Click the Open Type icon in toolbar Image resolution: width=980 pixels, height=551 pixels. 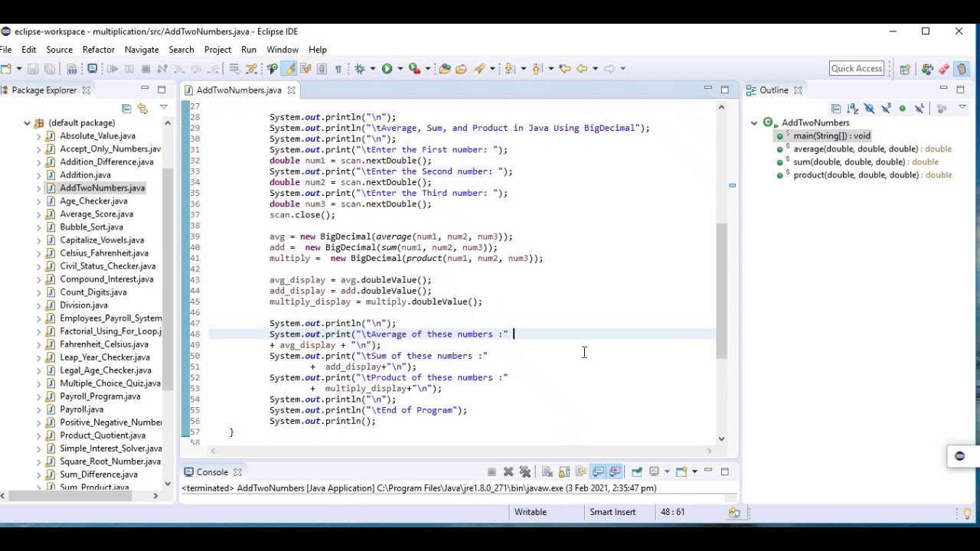(444, 69)
